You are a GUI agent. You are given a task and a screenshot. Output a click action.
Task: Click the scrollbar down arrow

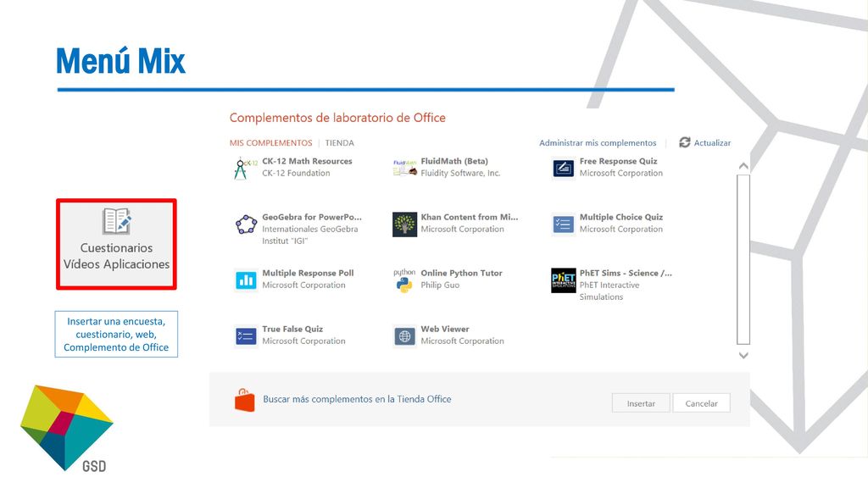pos(743,356)
